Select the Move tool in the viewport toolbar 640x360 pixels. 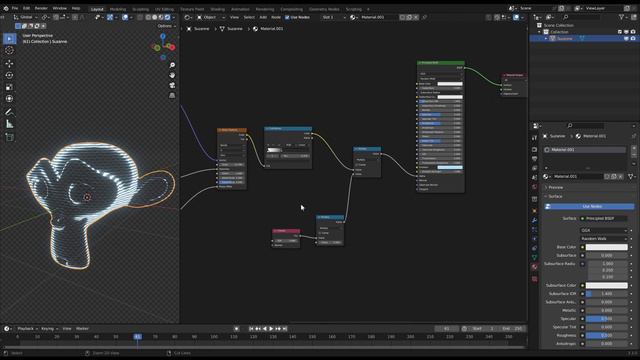pos(9,64)
